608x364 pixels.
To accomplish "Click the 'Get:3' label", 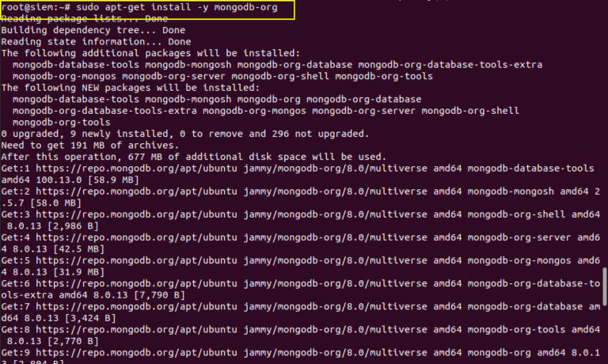I will point(16,214).
